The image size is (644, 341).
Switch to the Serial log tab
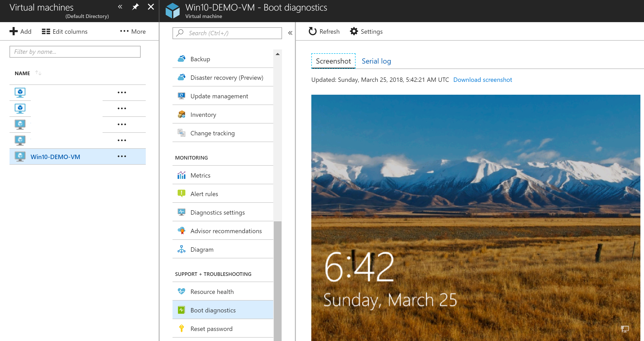point(376,61)
